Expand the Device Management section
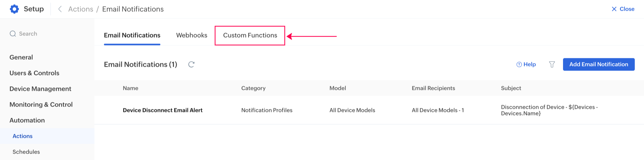 click(40, 89)
